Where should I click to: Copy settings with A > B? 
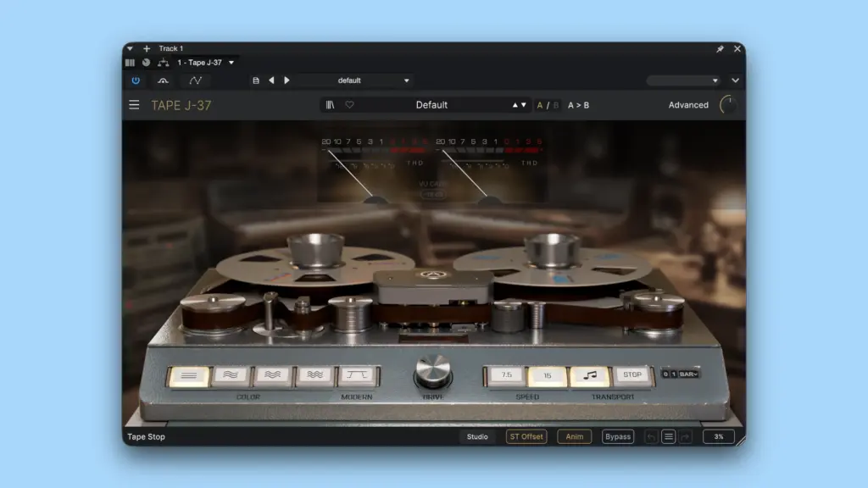pos(578,105)
